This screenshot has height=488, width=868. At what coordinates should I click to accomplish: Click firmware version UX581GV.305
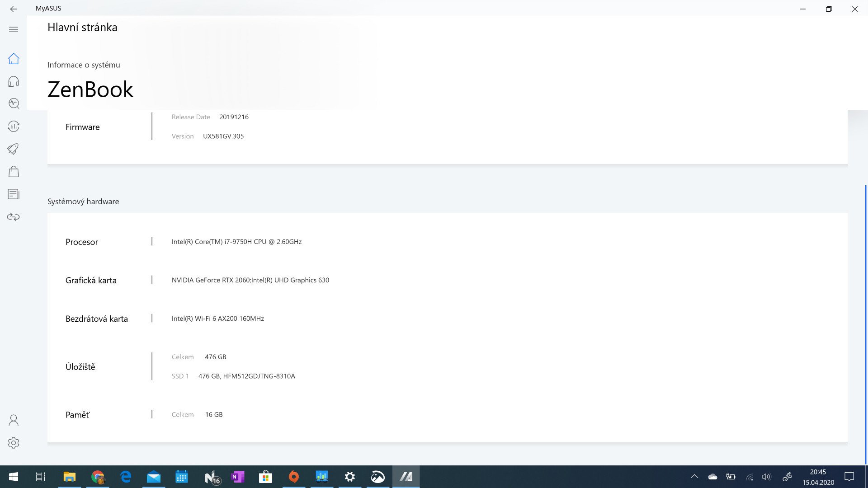click(x=223, y=136)
